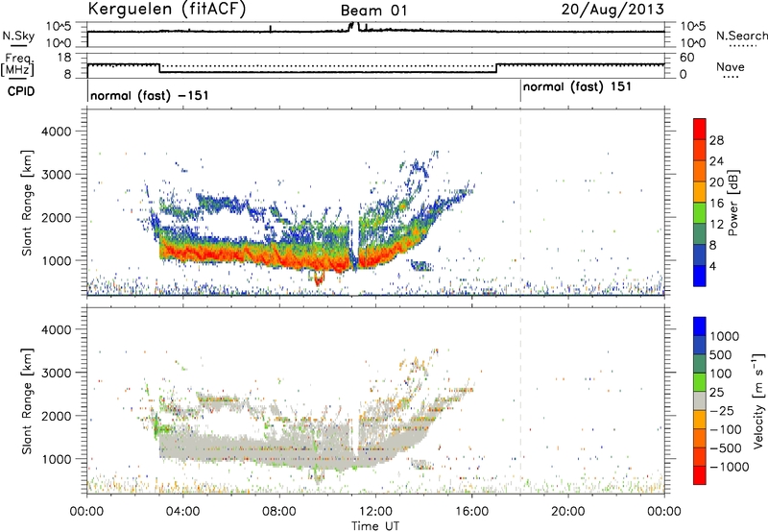Click the 'Kerguelen (fitACF)' plot title
This screenshot has height=532, width=768.
tap(166, 9)
